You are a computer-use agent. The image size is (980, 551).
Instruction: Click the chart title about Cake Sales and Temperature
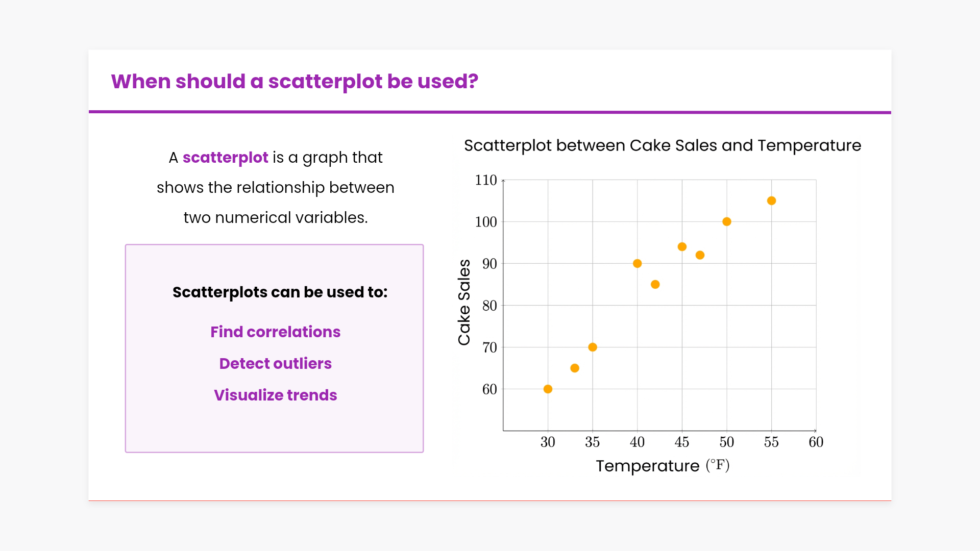(x=662, y=145)
